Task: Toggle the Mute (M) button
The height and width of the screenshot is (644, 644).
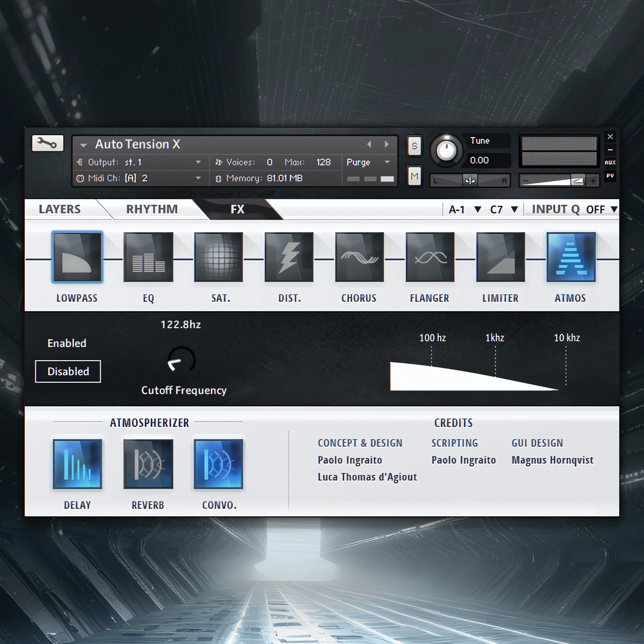Action: click(414, 176)
